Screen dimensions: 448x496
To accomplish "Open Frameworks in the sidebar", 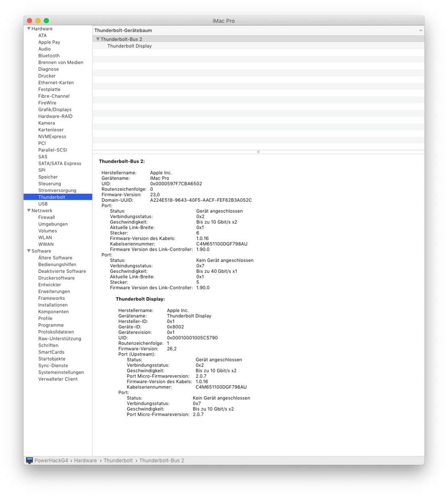I will click(51, 298).
